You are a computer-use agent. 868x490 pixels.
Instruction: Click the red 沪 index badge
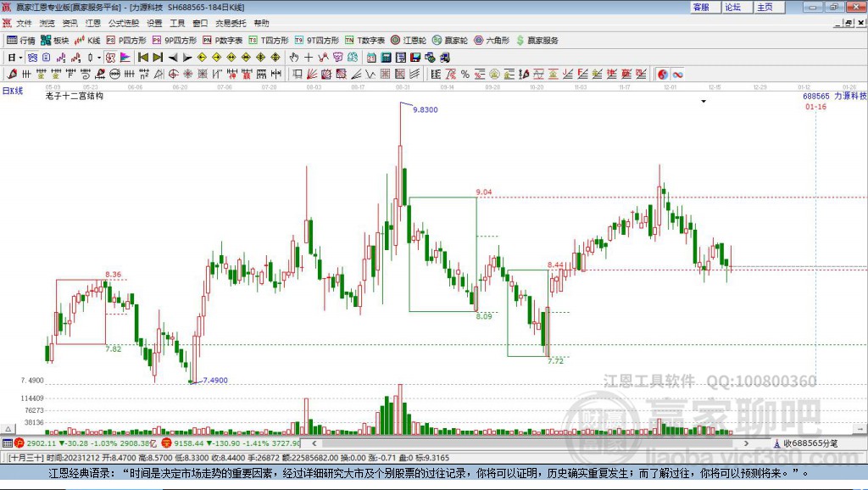19,443
